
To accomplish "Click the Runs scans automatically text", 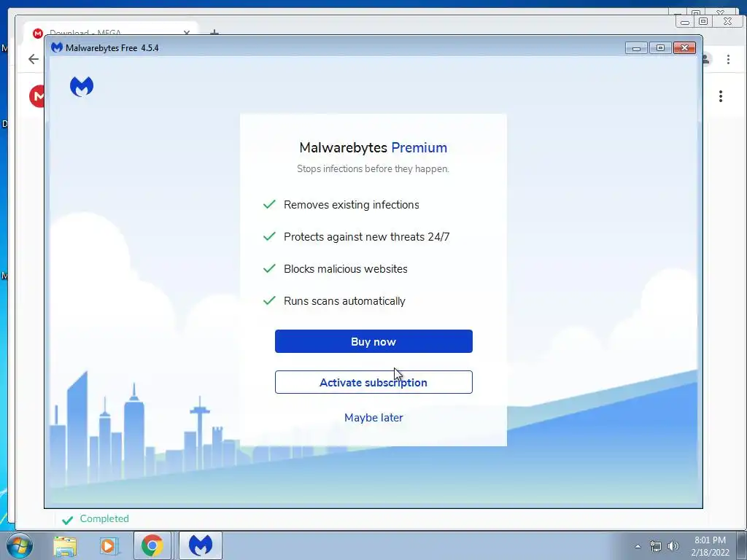I will coord(344,301).
